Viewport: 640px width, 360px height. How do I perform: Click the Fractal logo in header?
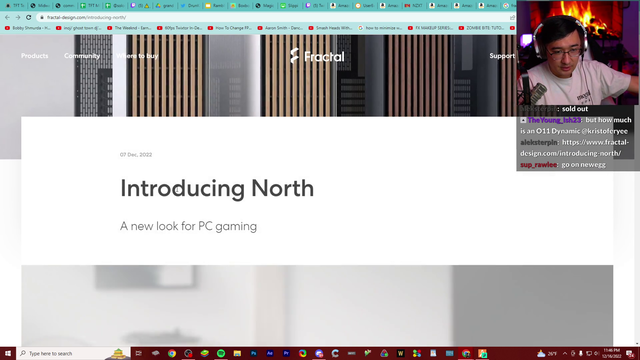tap(317, 56)
